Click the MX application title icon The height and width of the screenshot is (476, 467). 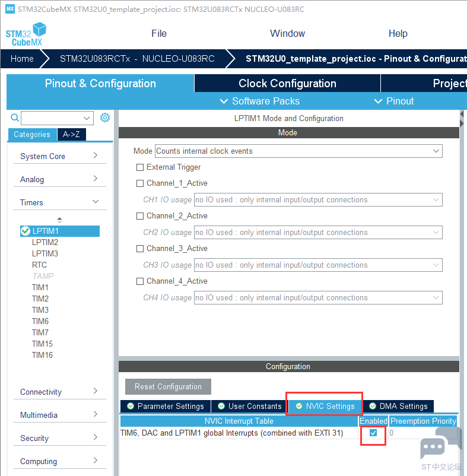pyautogui.click(x=10, y=9)
